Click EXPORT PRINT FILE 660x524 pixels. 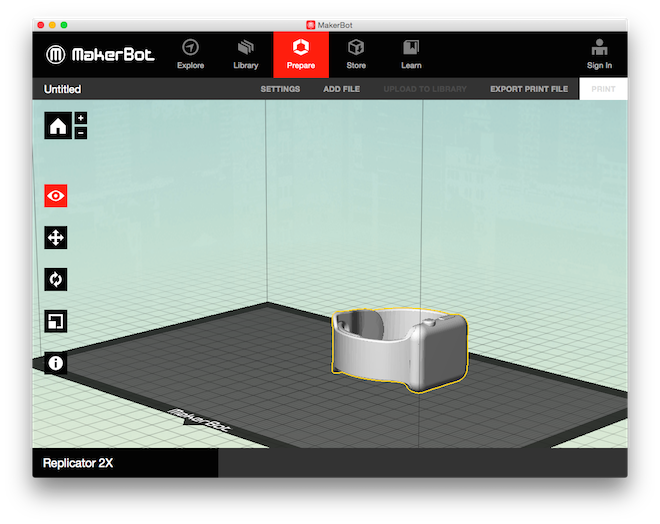coord(529,89)
